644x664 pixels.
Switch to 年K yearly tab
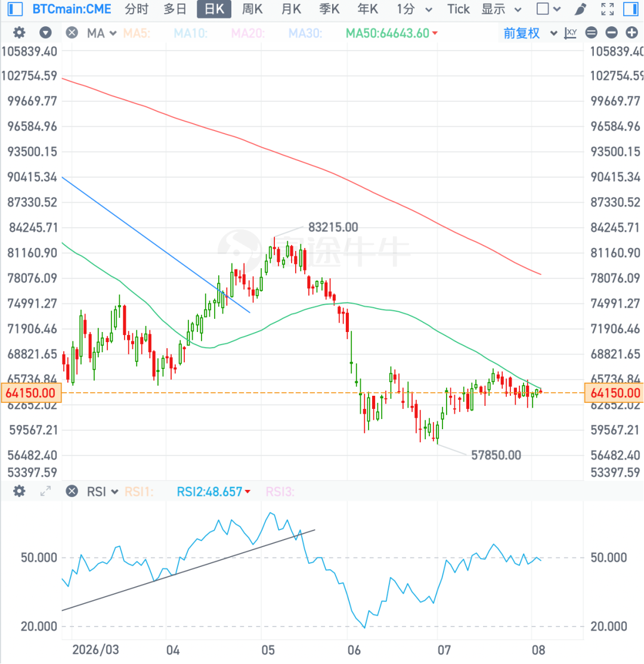367,9
